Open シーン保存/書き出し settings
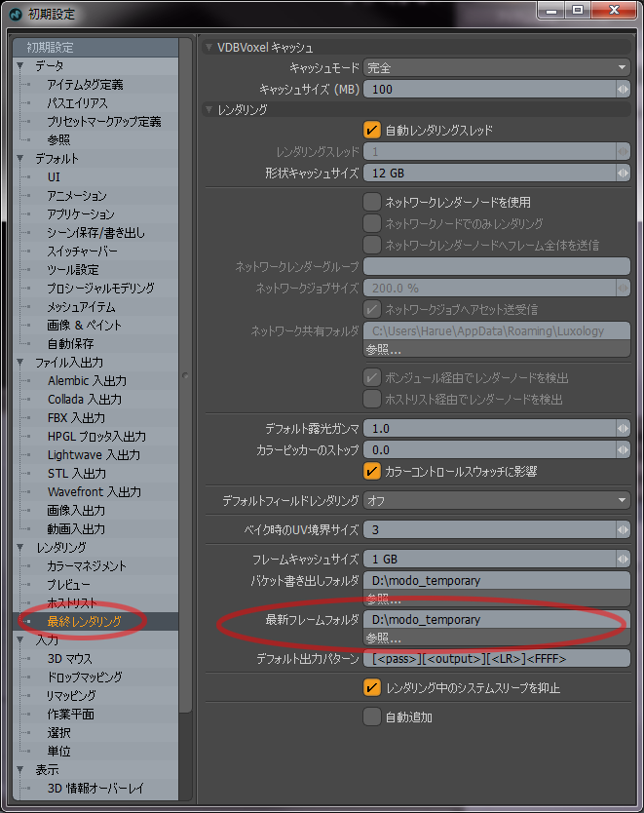The height and width of the screenshot is (813, 644). 95,232
